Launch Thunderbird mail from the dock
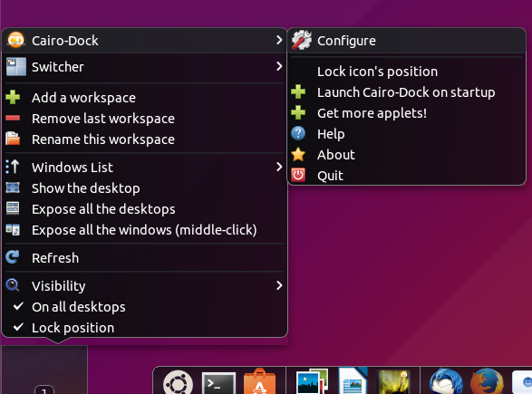This screenshot has width=532, height=394. (446, 382)
